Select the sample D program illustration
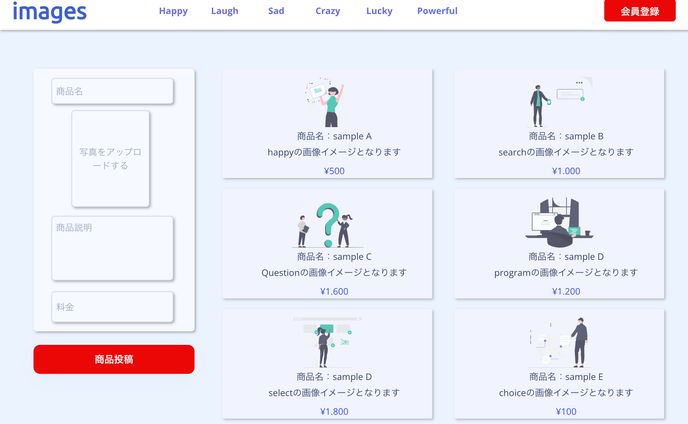The width and height of the screenshot is (688, 424). click(x=559, y=221)
